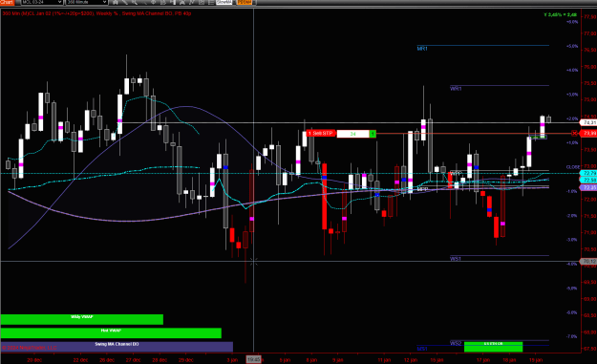Click the Mnt VWAP green bar
The height and width of the screenshot is (364, 597).
point(111,332)
